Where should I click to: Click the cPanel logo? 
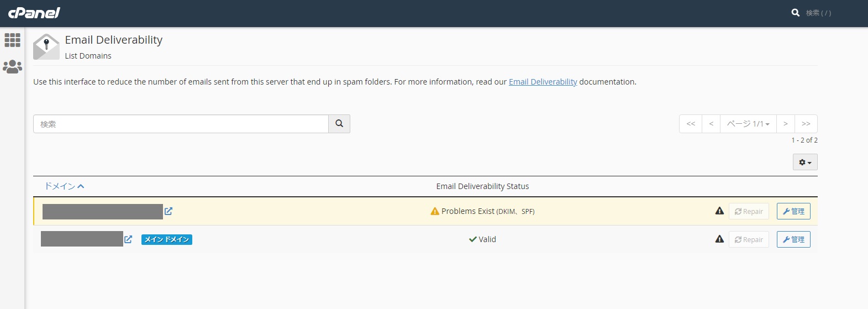(34, 13)
